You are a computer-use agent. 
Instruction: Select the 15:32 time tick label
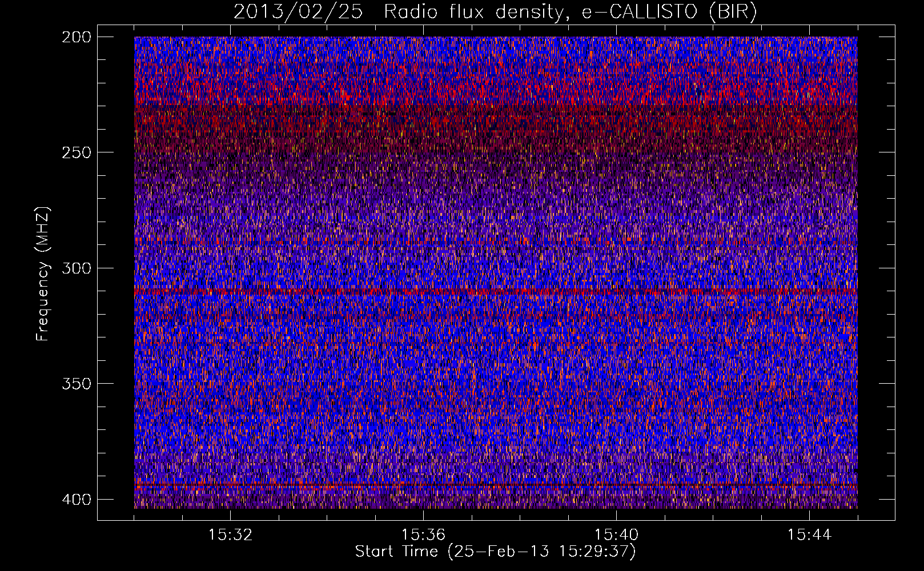point(230,535)
